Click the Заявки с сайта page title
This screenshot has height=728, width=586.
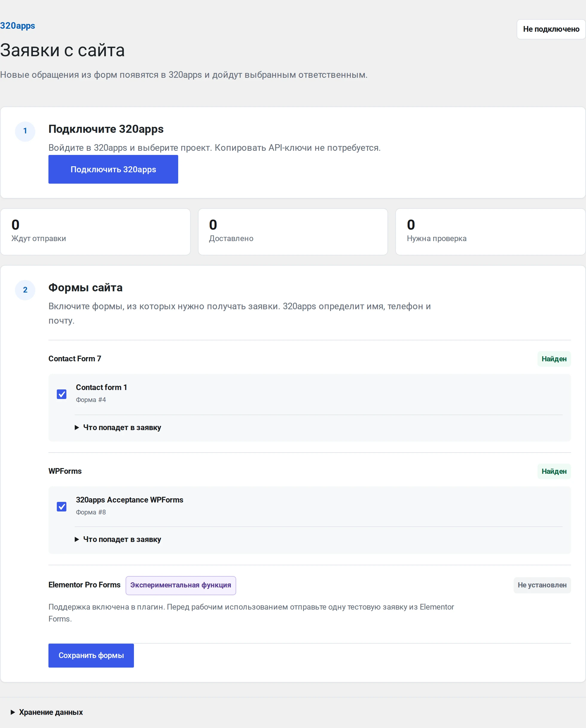[62, 50]
